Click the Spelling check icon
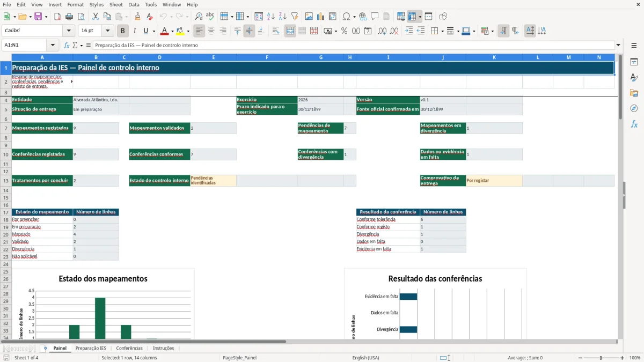 (x=210, y=17)
